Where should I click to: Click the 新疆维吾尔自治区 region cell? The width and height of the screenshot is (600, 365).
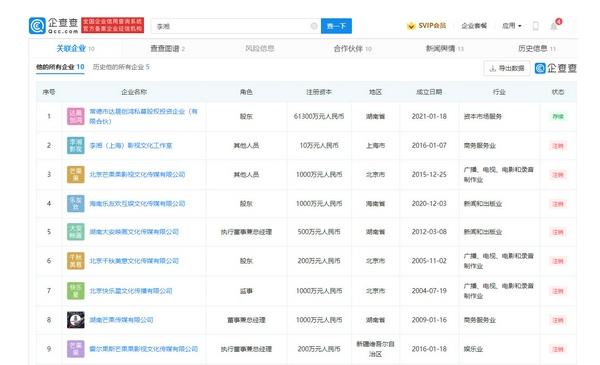375,349
